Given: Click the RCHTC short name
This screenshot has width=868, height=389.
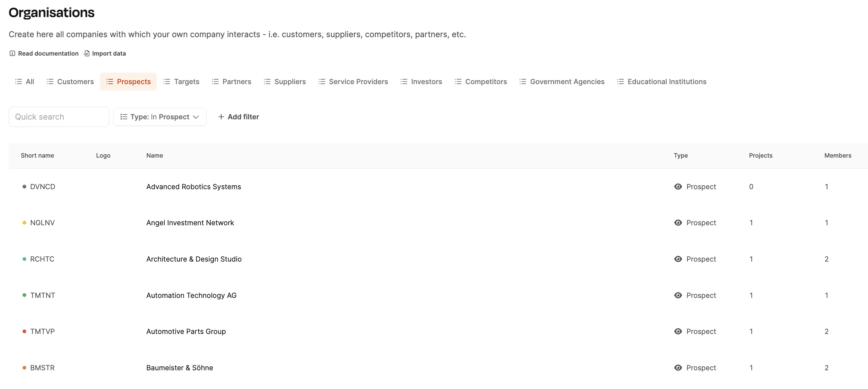Looking at the screenshot, I should click(x=42, y=259).
